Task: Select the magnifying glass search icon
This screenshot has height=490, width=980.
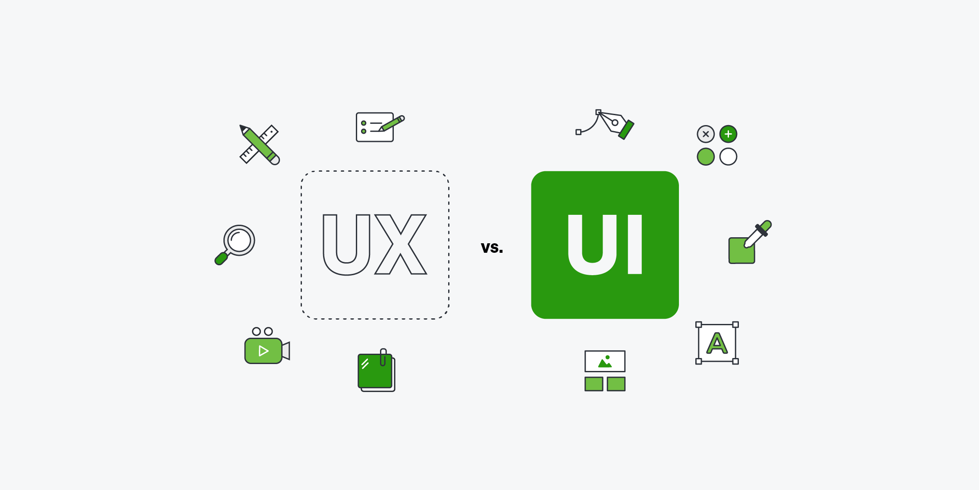Action: [234, 244]
